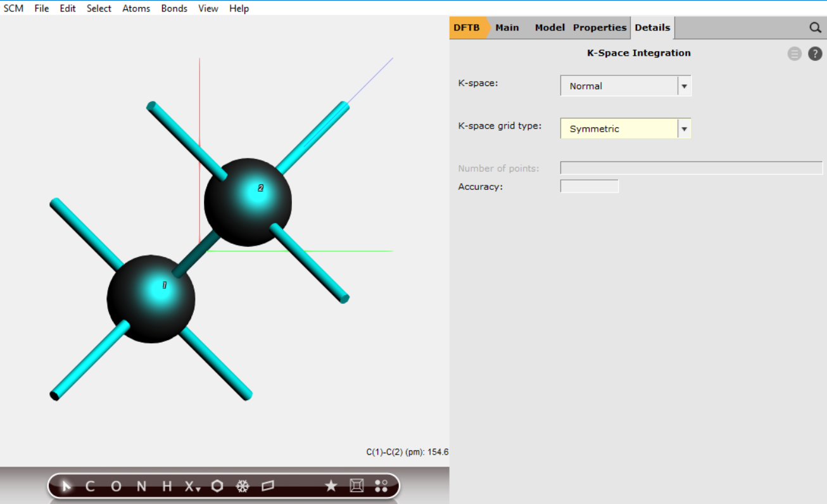Click the Accuracy input field
Screen dimensions: 827x504
tap(590, 186)
